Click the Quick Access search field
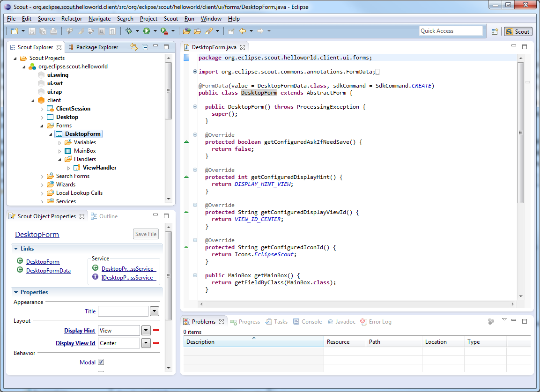This screenshot has width=540, height=392. tap(451, 30)
